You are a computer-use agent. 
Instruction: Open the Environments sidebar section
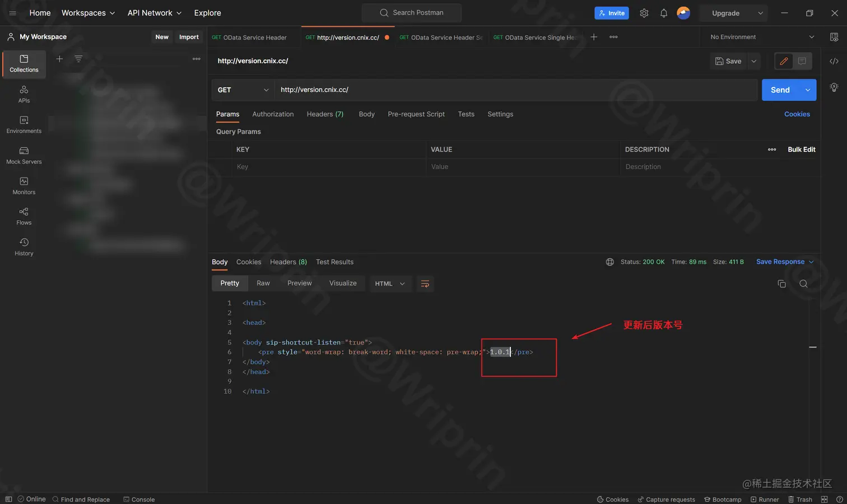tap(24, 125)
